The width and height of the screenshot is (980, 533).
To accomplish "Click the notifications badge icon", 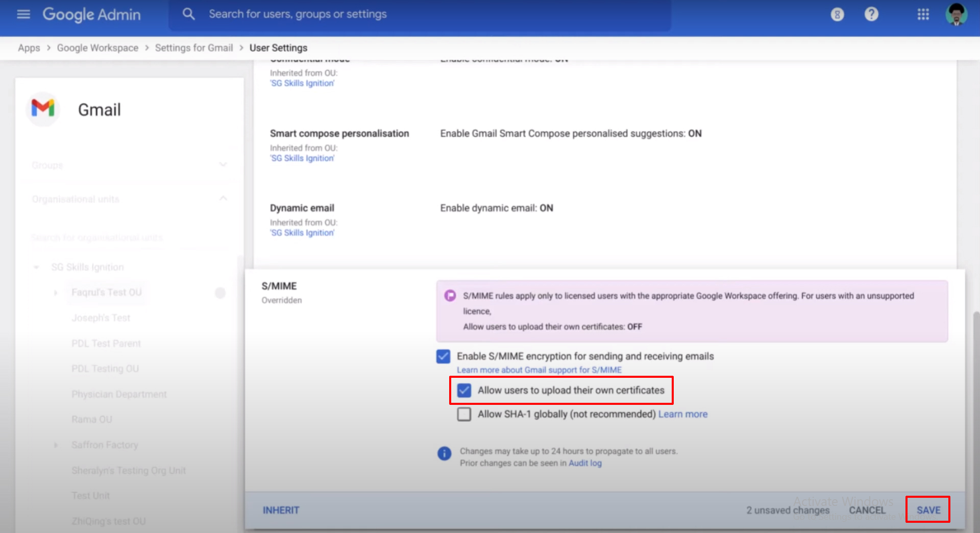I will [x=837, y=14].
